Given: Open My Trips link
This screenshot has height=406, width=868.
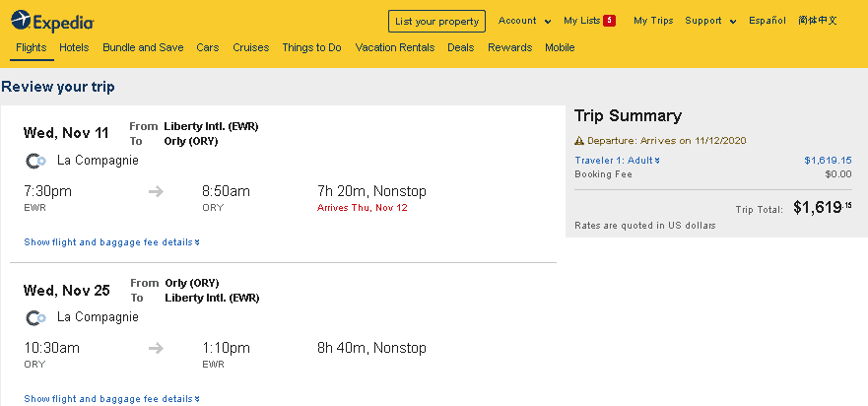Looking at the screenshot, I should [652, 21].
